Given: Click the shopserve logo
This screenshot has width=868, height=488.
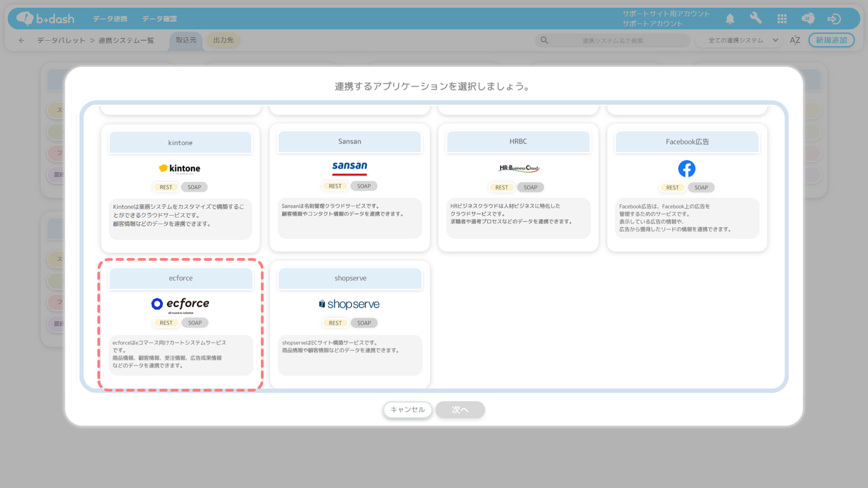Looking at the screenshot, I should click(349, 304).
